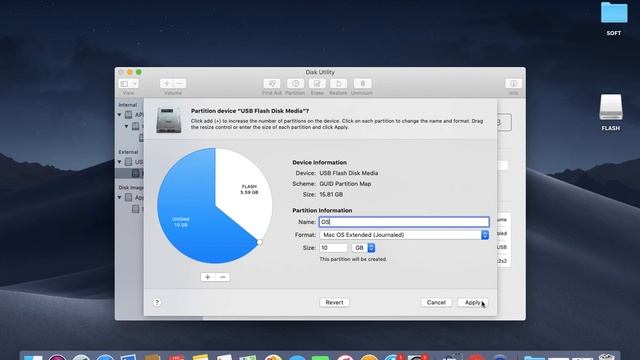640x360 pixels.
Task: Click 'This partition will be created.' note
Action: click(x=353, y=259)
